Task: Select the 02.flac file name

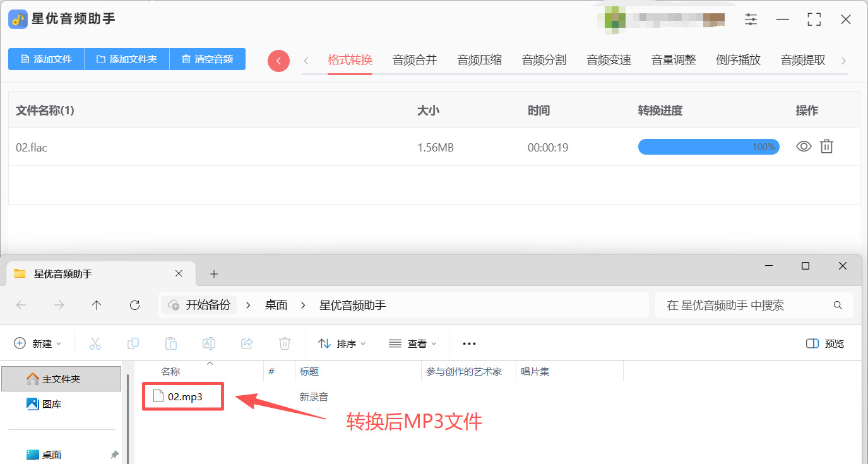Action: [32, 148]
